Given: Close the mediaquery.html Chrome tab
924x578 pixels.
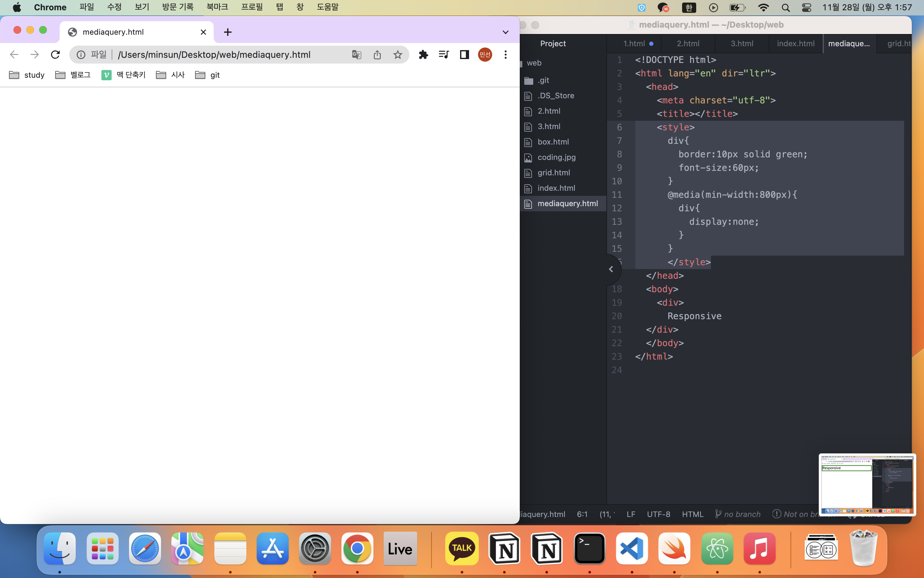Looking at the screenshot, I should tap(203, 32).
